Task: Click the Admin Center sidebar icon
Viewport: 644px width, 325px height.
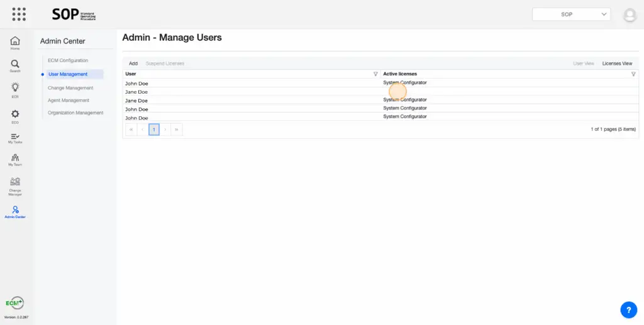Action: click(15, 212)
